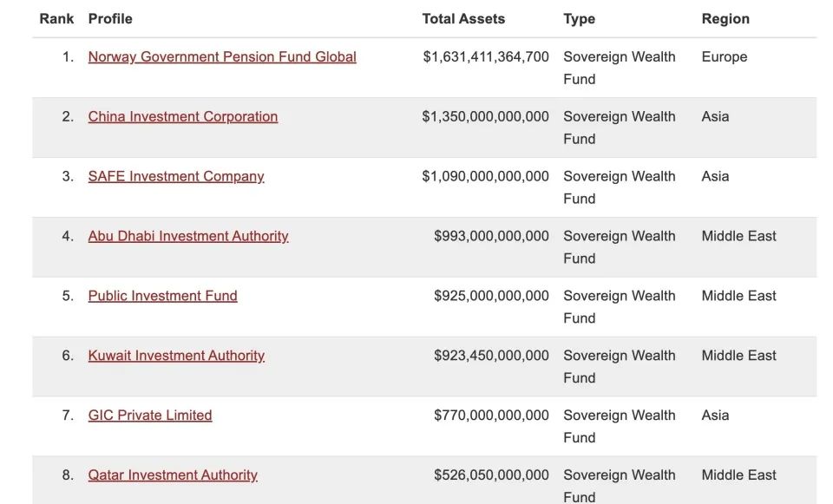
Task: Click the Total Assets column header
Action: click(x=463, y=19)
